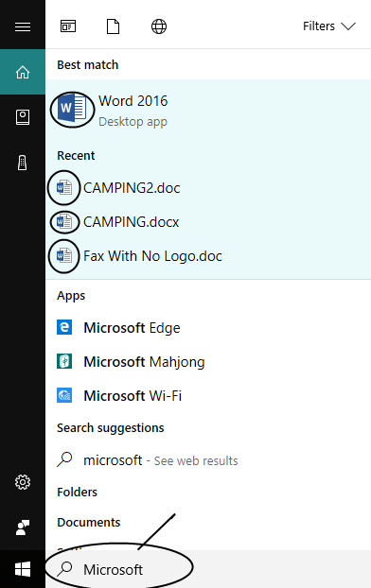Click the Fax With No Logo.doc icon

pyautogui.click(x=64, y=256)
